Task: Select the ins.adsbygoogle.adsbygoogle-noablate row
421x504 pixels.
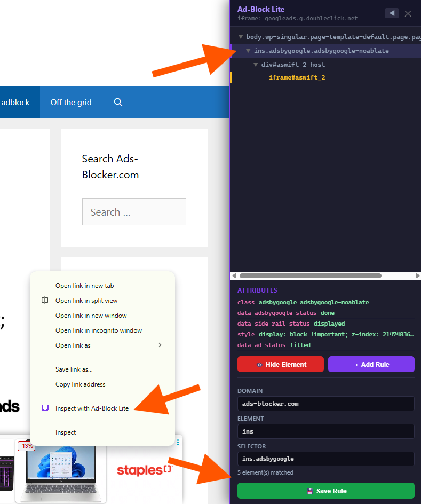Action: 325,51
